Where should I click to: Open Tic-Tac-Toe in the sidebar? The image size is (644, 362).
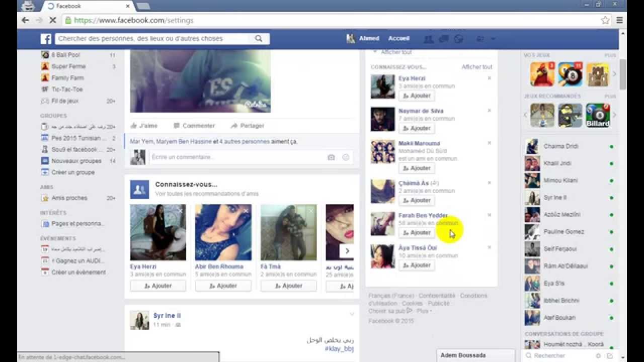(67, 89)
